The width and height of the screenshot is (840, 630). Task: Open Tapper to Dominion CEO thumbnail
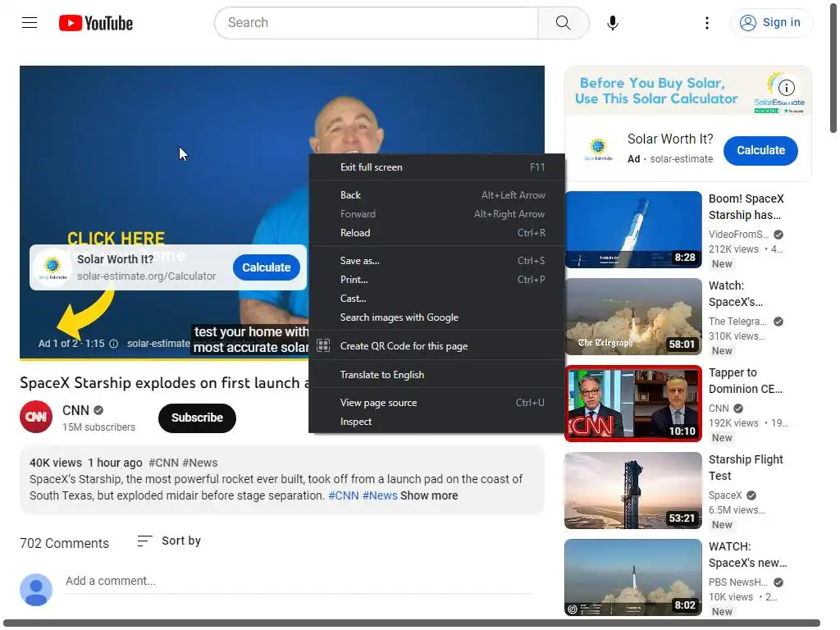633,404
